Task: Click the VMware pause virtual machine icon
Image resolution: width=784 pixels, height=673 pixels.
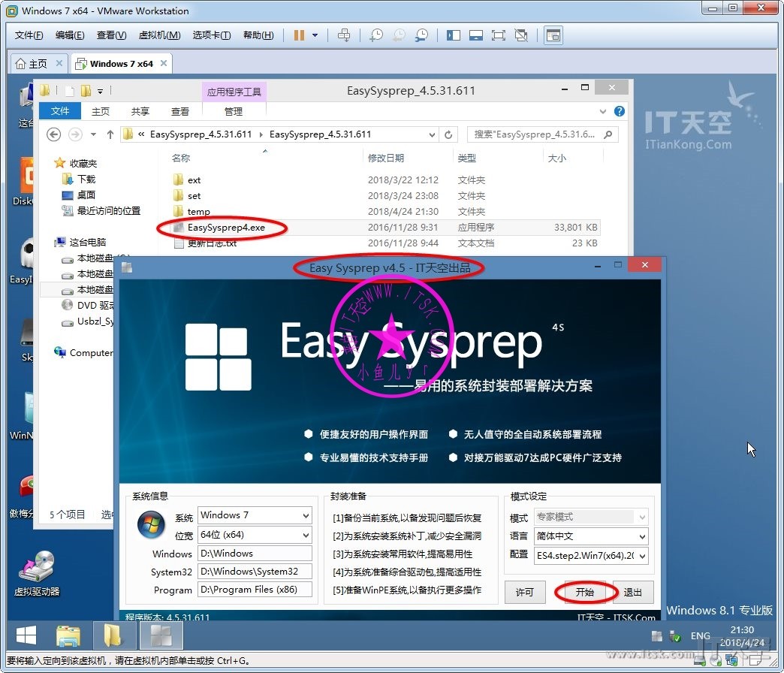Action: click(x=299, y=35)
